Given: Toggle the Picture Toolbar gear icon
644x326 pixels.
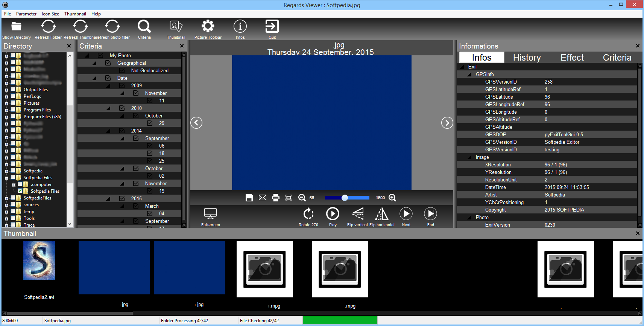Looking at the screenshot, I should coord(208,26).
